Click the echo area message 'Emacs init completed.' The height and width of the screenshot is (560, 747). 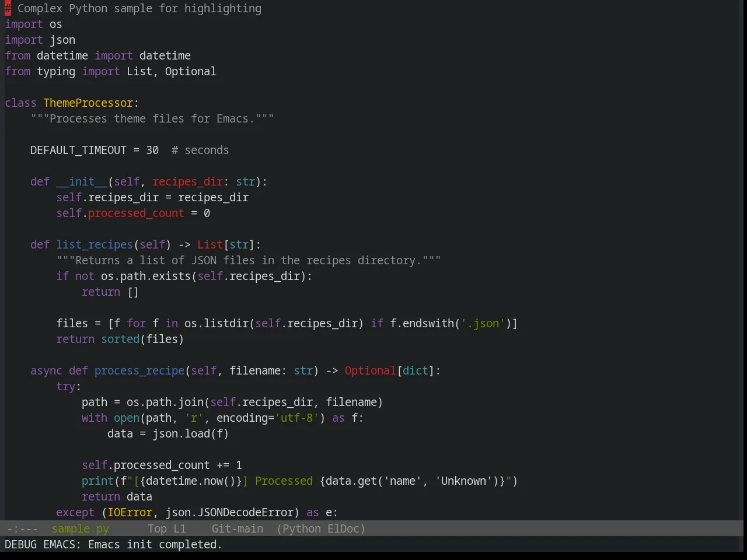pos(155,544)
